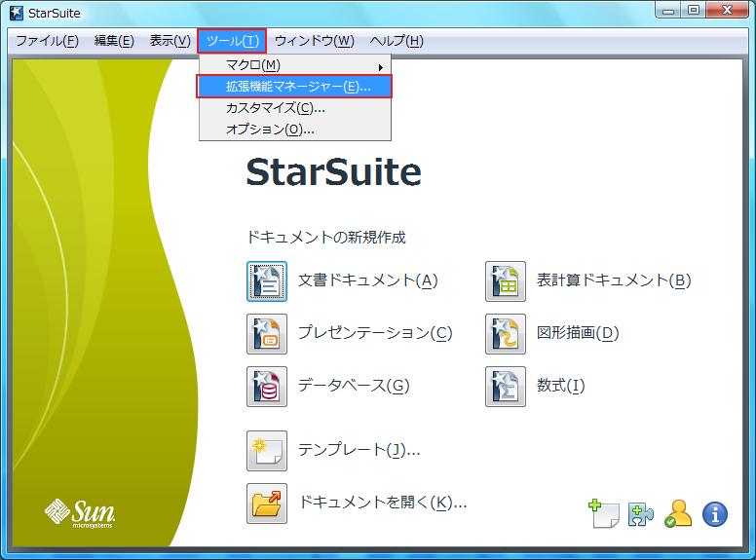Image resolution: width=756 pixels, height=560 pixels.
Task: Choose カスタマイズ(C)... from the menu
Action: [295, 108]
